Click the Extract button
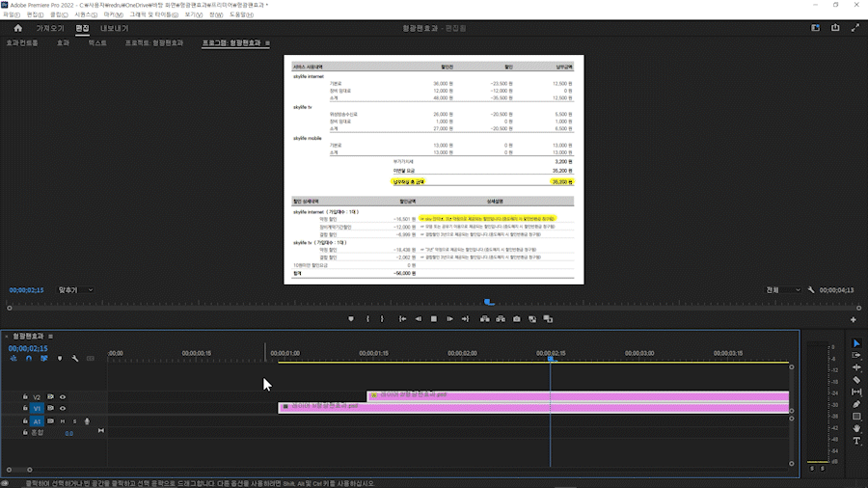The height and width of the screenshot is (488, 868). click(501, 319)
